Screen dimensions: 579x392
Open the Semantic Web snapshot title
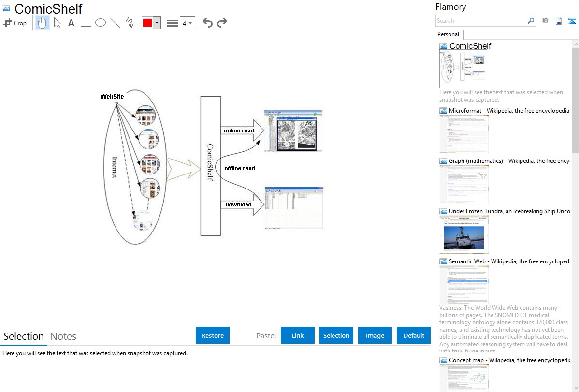(x=509, y=261)
